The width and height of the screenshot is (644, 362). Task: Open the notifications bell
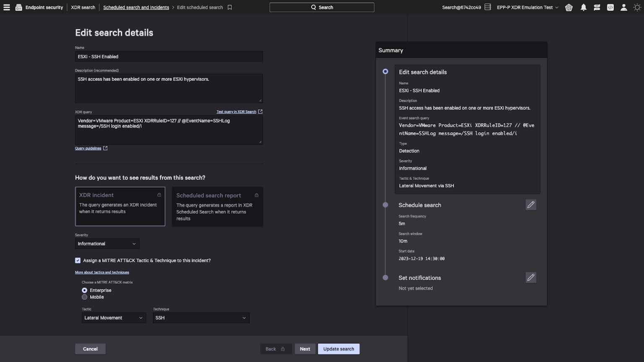(x=583, y=7)
